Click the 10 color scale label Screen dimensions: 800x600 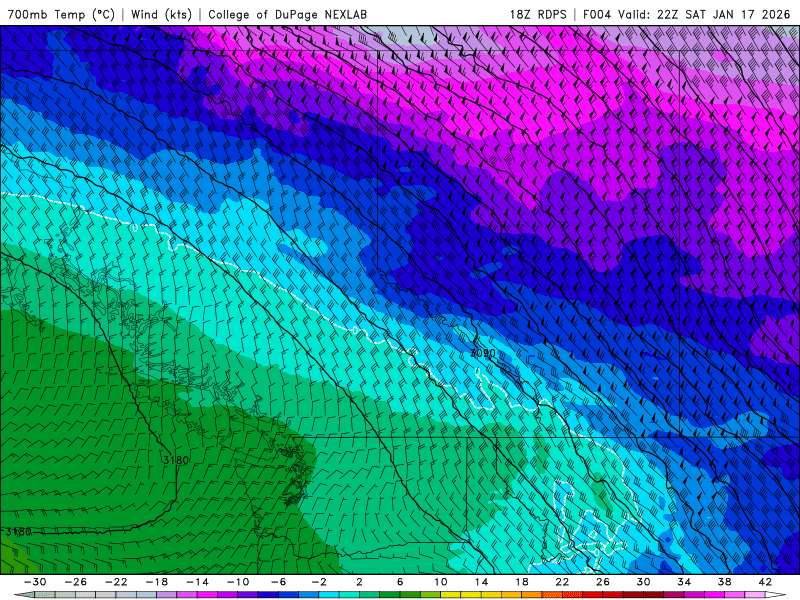point(441,582)
